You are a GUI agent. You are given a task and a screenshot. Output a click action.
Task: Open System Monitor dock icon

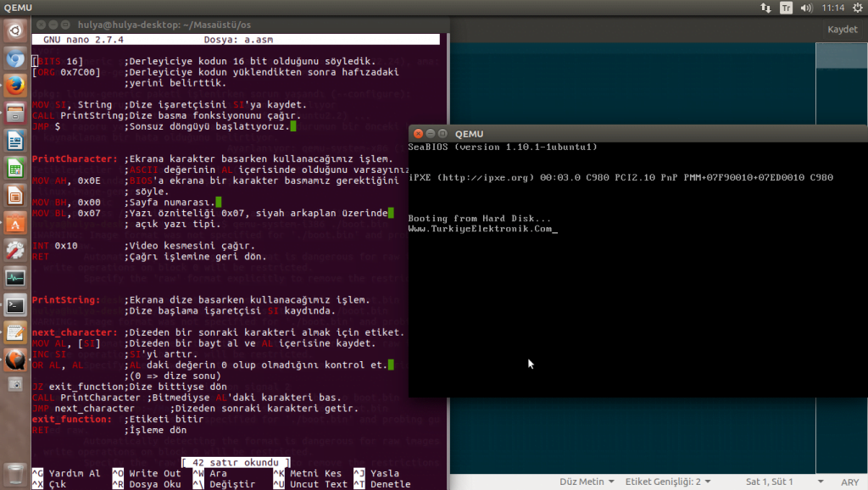(15, 278)
